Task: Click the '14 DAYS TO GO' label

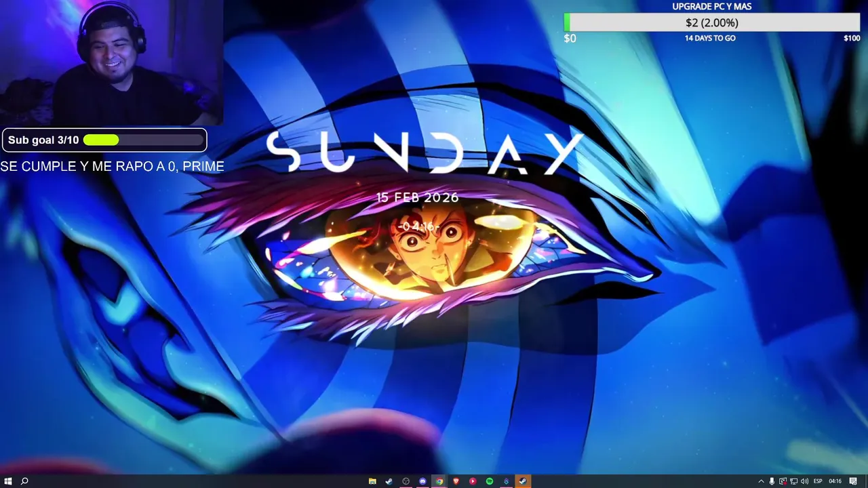Action: pyautogui.click(x=710, y=38)
